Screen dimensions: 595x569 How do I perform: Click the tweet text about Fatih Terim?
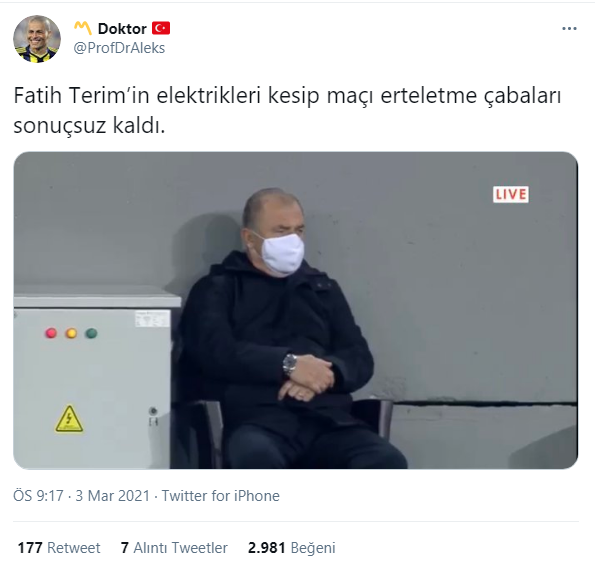287,110
